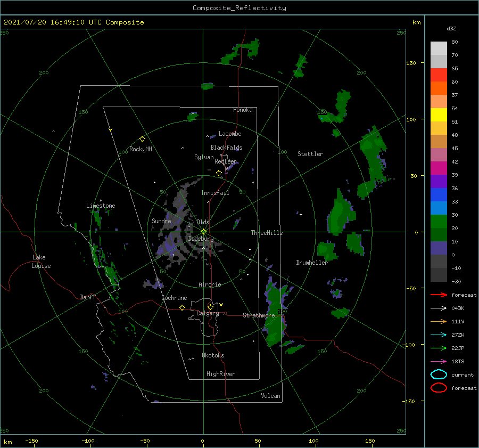Screen dimensions: 479x448
Task: Click the green 22JP arrow icon
Action: pyautogui.click(x=439, y=348)
